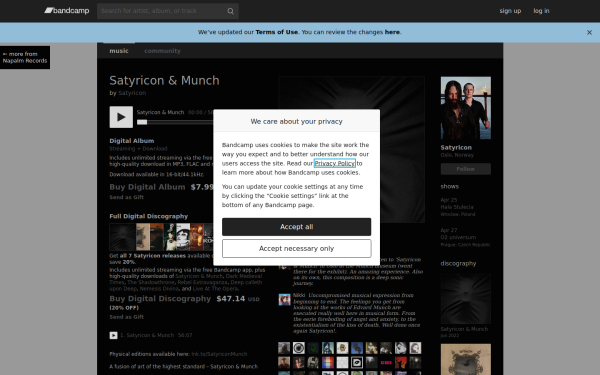Play the Satyricon & Munch album

pyautogui.click(x=121, y=117)
